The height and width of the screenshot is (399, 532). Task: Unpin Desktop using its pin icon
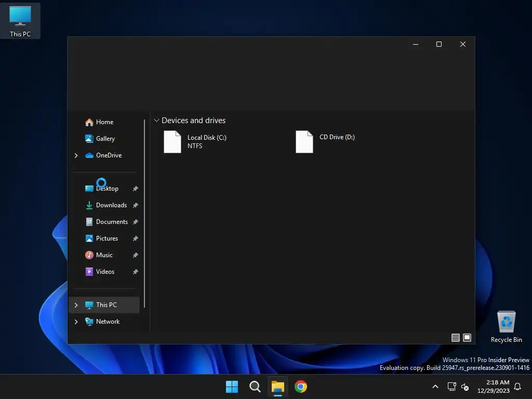pos(136,189)
